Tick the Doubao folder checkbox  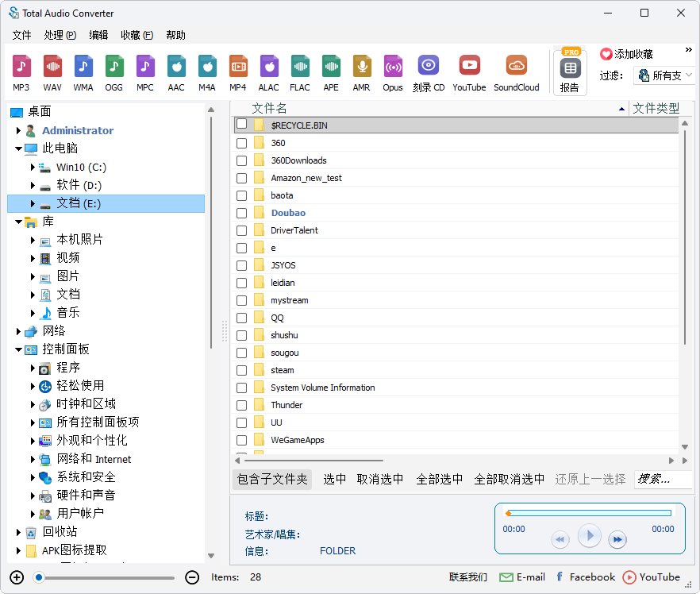coord(241,213)
